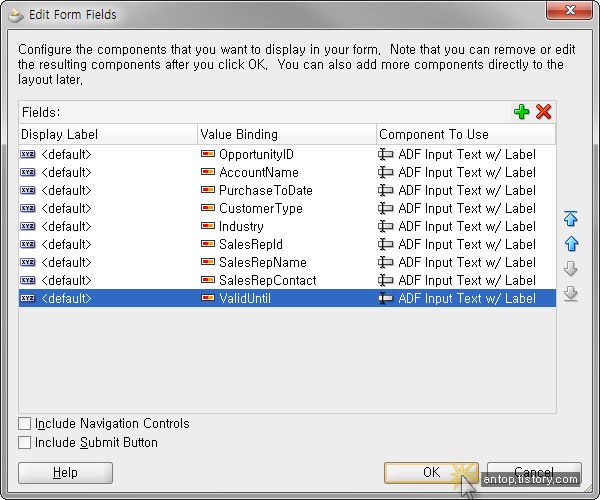Click binding icon beside AccountName

[208, 172]
